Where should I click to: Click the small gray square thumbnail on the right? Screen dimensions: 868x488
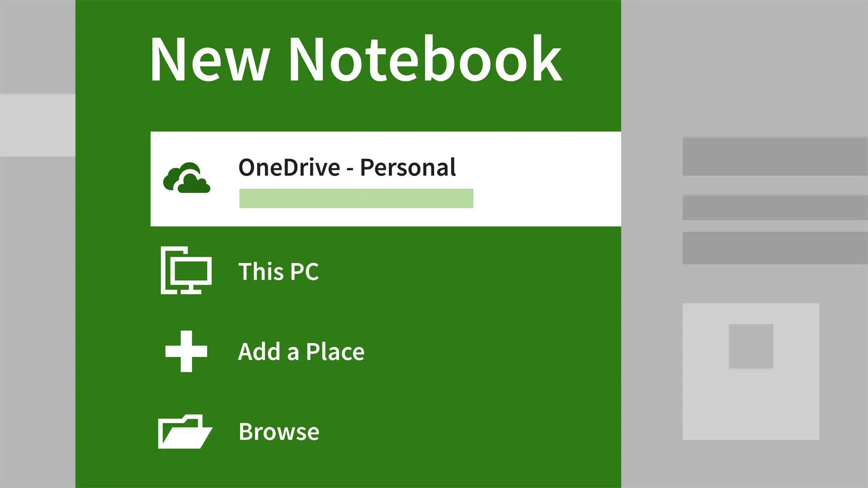pos(751,346)
